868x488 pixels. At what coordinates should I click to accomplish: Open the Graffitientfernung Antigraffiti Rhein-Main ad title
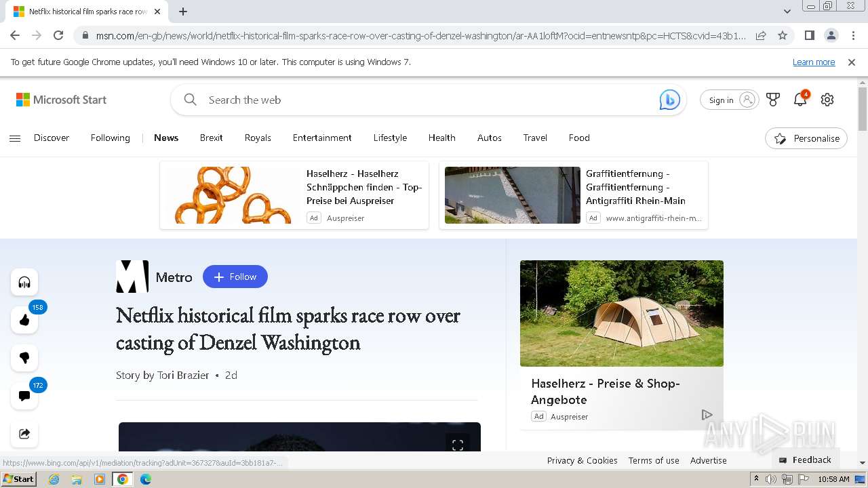coord(636,187)
